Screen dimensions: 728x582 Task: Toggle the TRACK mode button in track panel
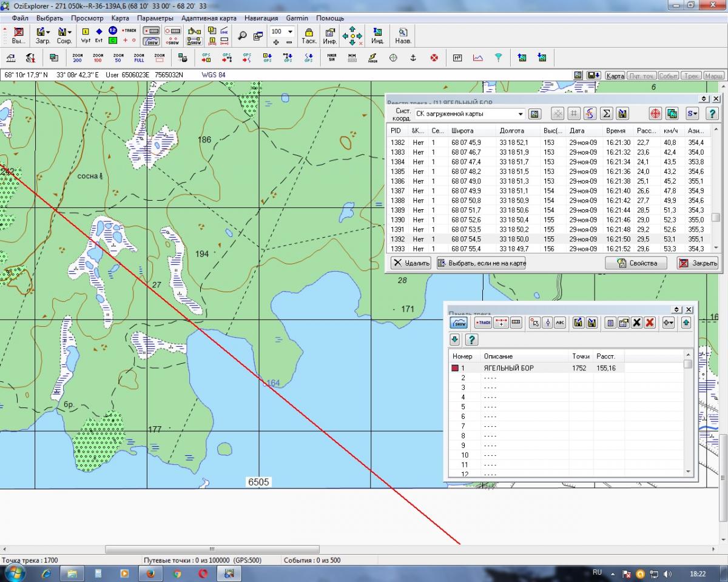(484, 323)
